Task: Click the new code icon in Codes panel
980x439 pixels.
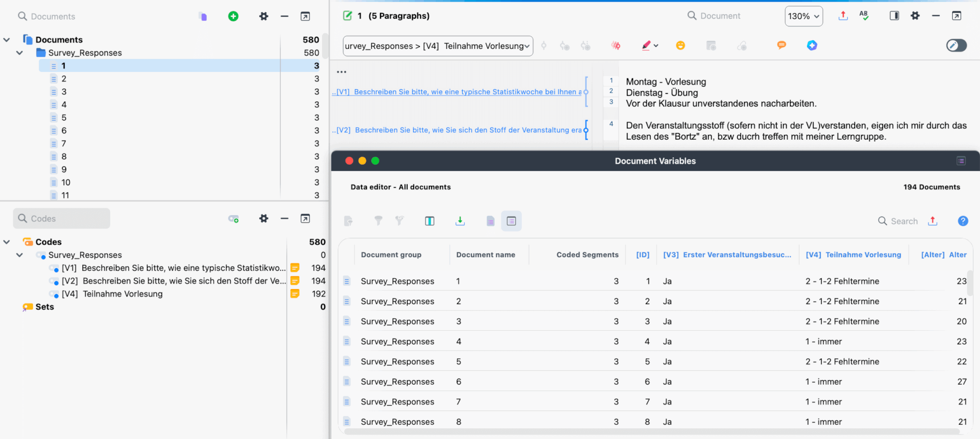Action: (233, 219)
